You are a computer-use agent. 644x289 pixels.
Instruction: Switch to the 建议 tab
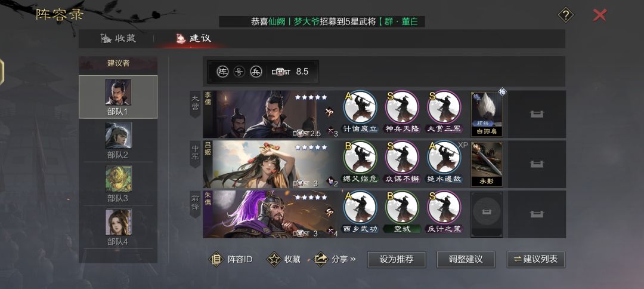(193, 39)
